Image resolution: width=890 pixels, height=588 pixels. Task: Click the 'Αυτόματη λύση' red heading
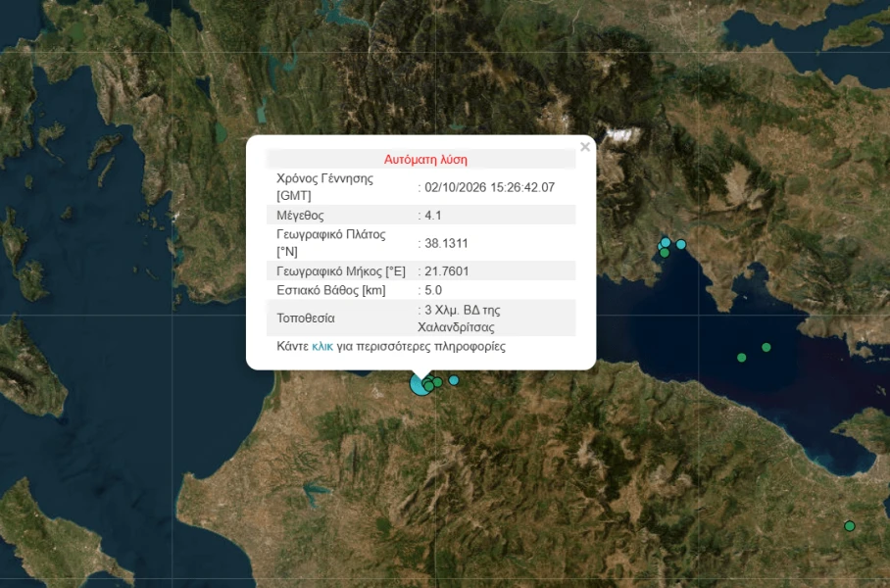(425, 160)
